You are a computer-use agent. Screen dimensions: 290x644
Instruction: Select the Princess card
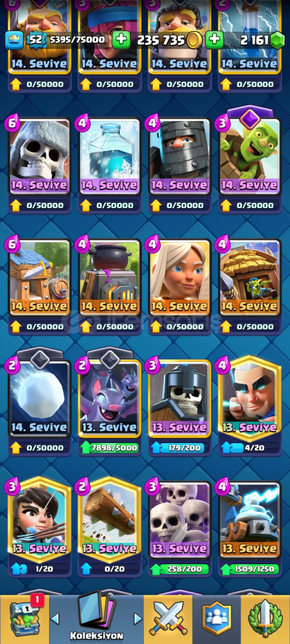pos(39,519)
